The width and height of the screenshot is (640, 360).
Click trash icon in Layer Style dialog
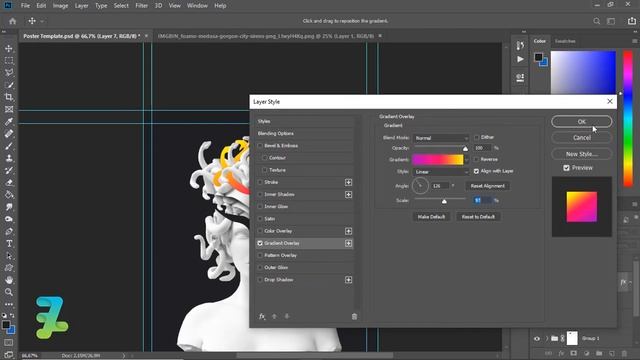point(354,316)
